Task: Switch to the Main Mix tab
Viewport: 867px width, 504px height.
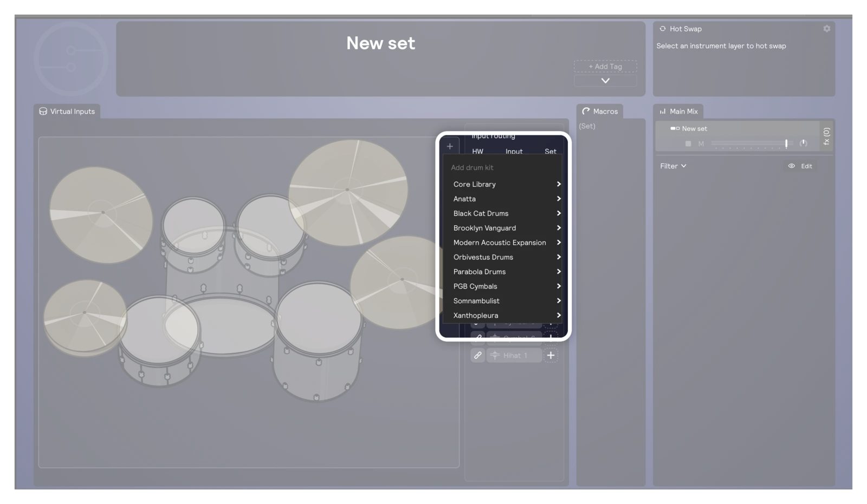Action: [x=678, y=112]
